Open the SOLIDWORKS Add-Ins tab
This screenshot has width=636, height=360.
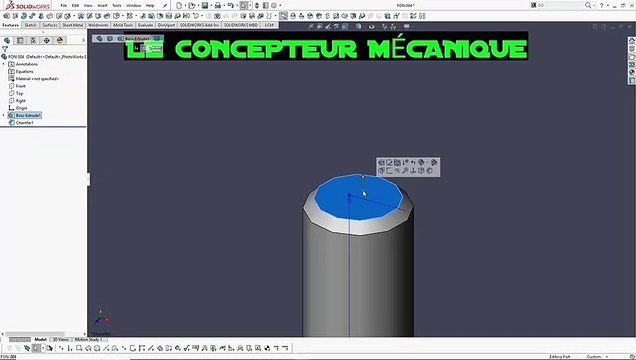point(199,25)
